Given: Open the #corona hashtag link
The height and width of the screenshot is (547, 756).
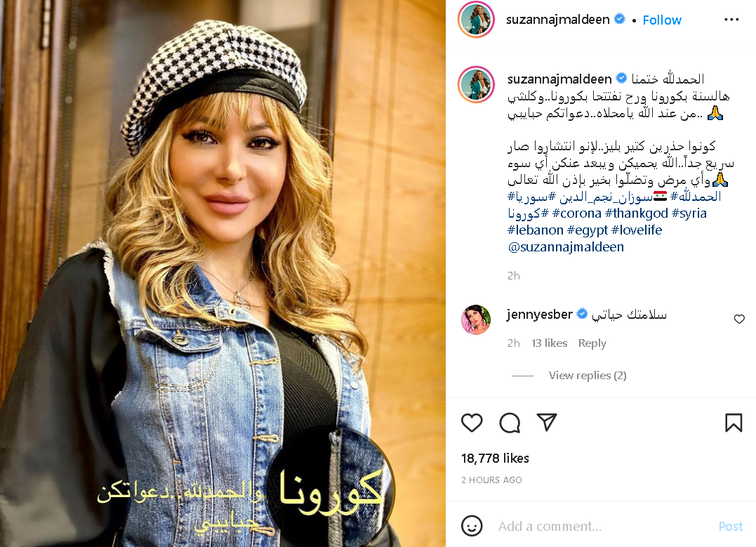Looking at the screenshot, I should click(x=576, y=213).
